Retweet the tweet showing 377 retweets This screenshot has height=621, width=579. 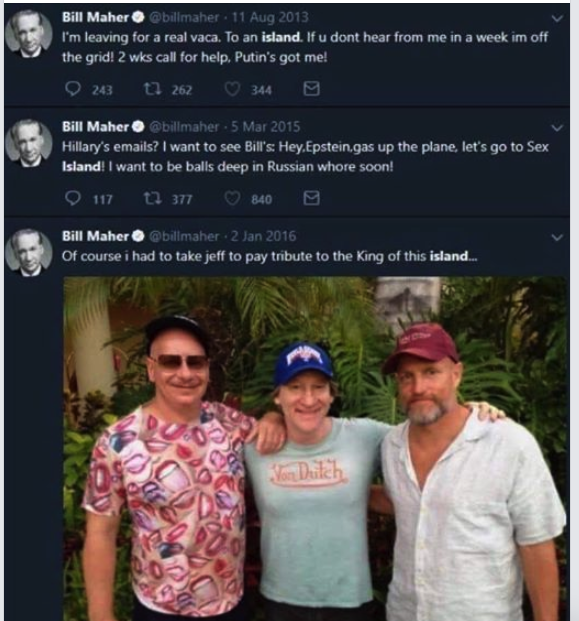pyautogui.click(x=152, y=198)
